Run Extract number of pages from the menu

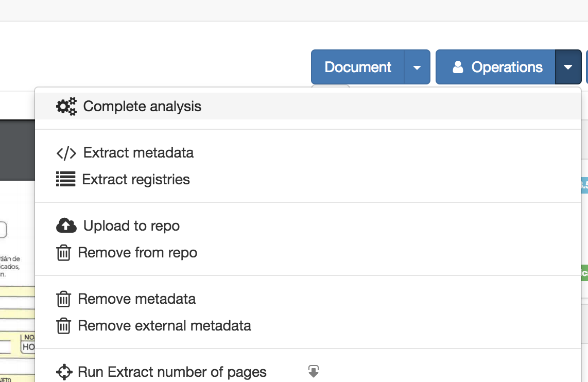tap(172, 372)
